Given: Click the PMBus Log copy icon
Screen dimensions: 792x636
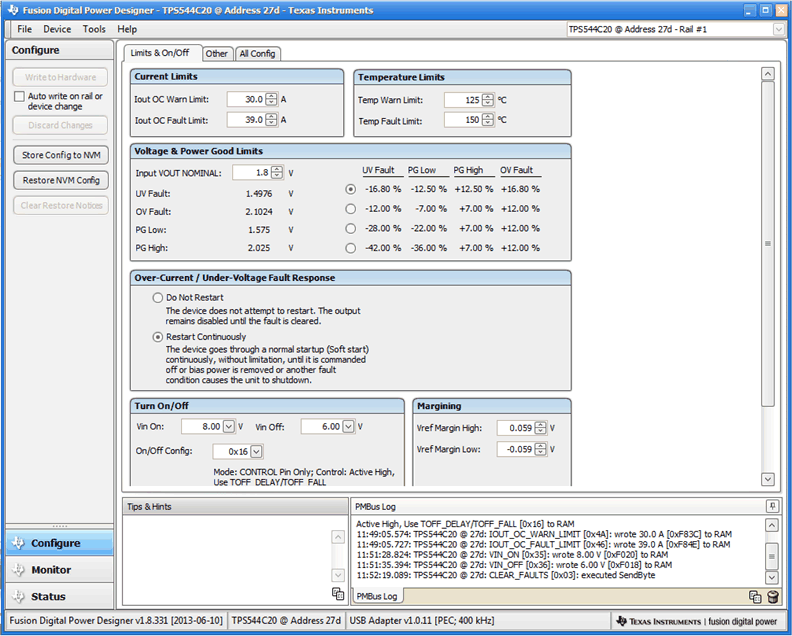Looking at the screenshot, I should [755, 597].
